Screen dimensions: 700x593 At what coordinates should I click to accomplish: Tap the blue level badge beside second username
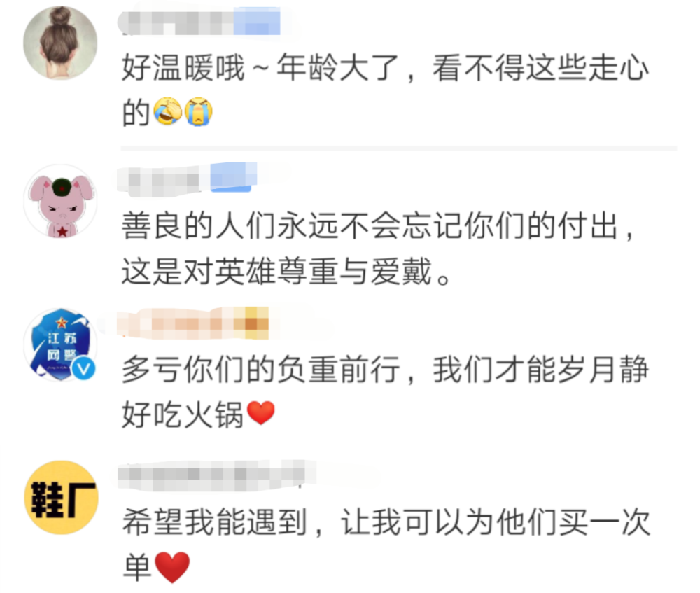click(x=234, y=178)
